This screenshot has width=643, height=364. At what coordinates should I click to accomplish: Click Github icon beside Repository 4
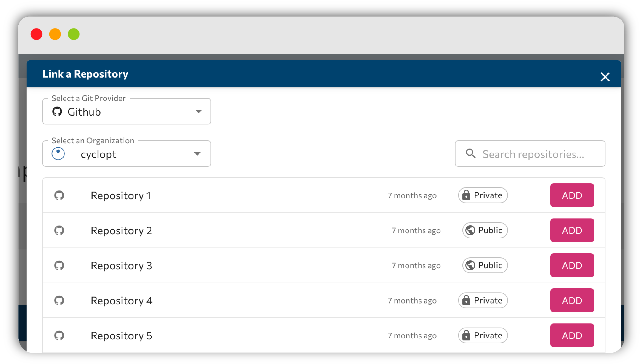pos(59,301)
